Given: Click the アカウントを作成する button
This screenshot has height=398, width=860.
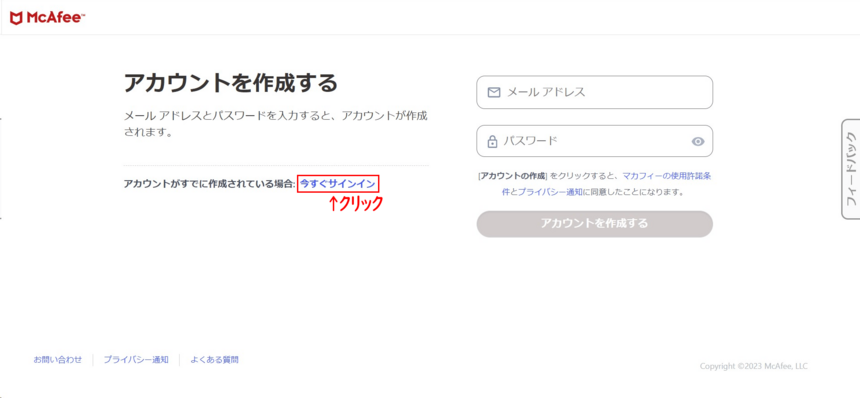Looking at the screenshot, I should [595, 224].
